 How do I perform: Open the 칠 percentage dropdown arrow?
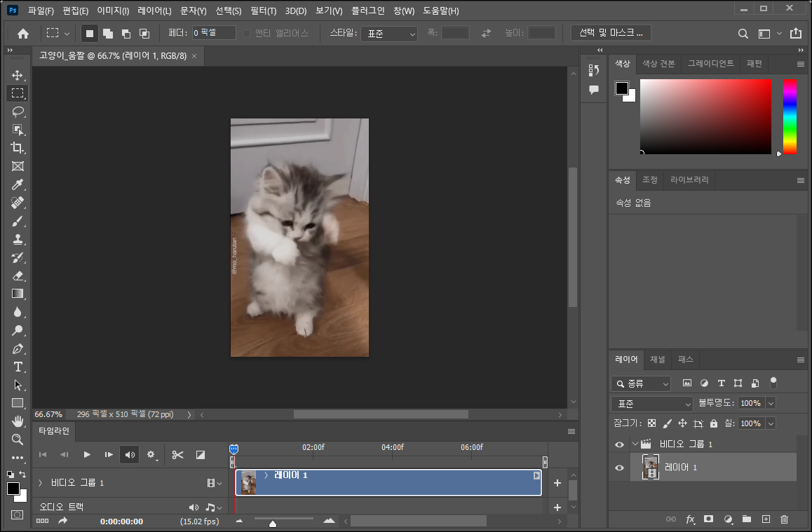point(771,423)
